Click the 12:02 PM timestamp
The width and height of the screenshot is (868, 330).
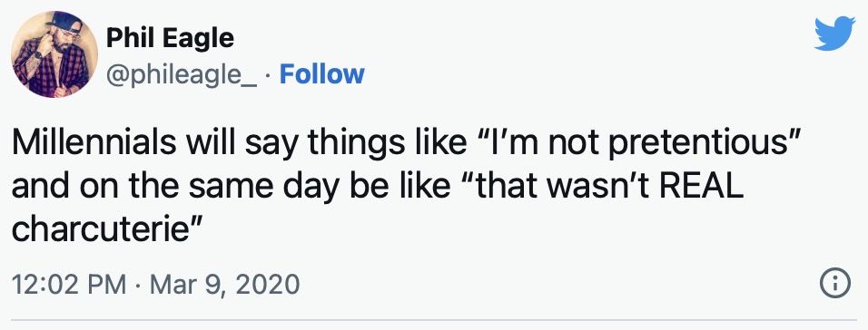[69, 284]
